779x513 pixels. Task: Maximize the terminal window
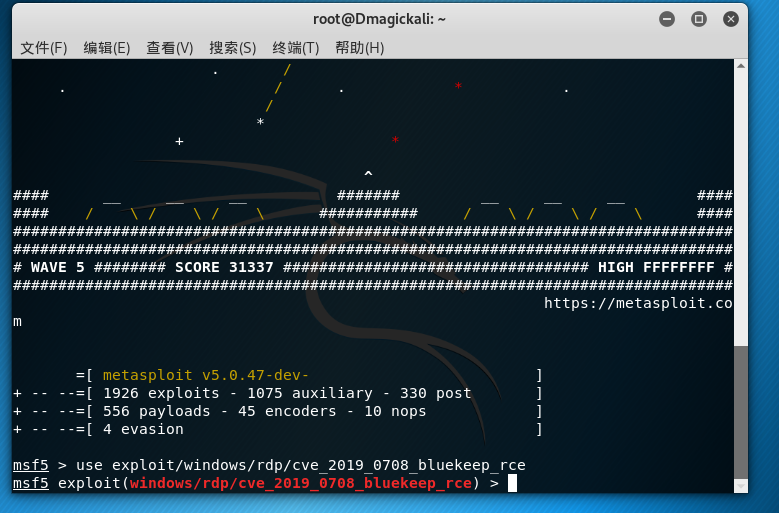[x=699, y=19]
